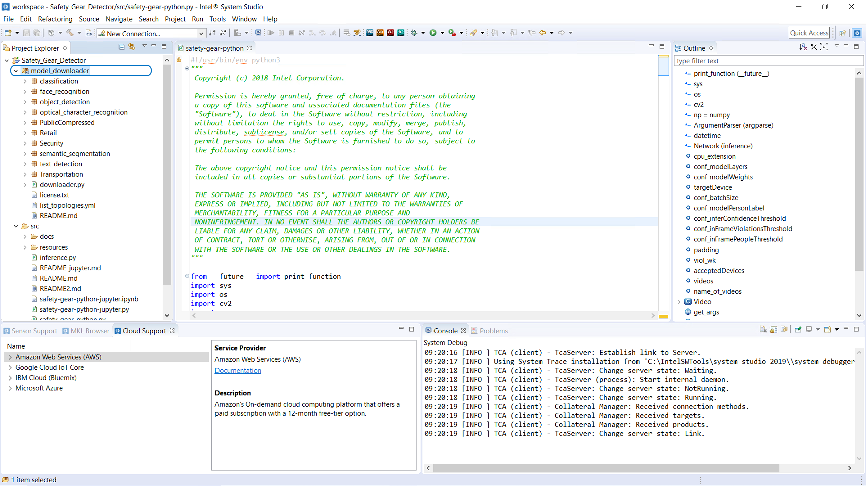
Task: Select Google Cloud IoT Core
Action: (50, 367)
